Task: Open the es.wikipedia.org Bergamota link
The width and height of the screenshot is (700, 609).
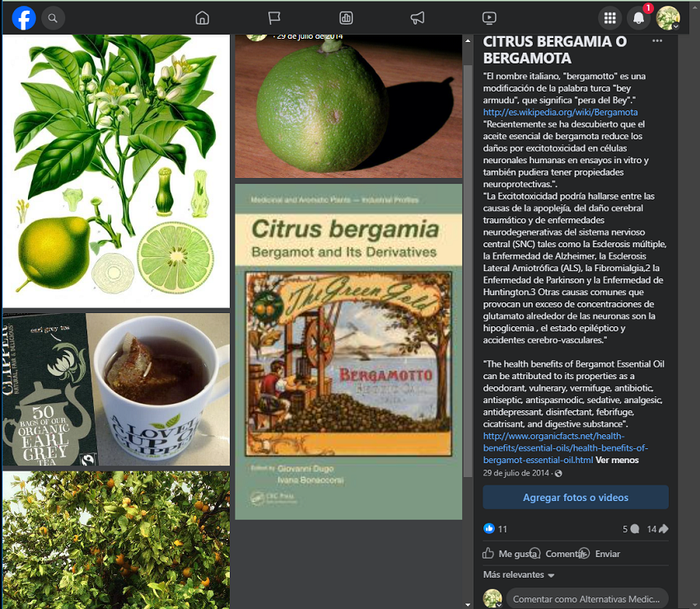Action: click(560, 112)
